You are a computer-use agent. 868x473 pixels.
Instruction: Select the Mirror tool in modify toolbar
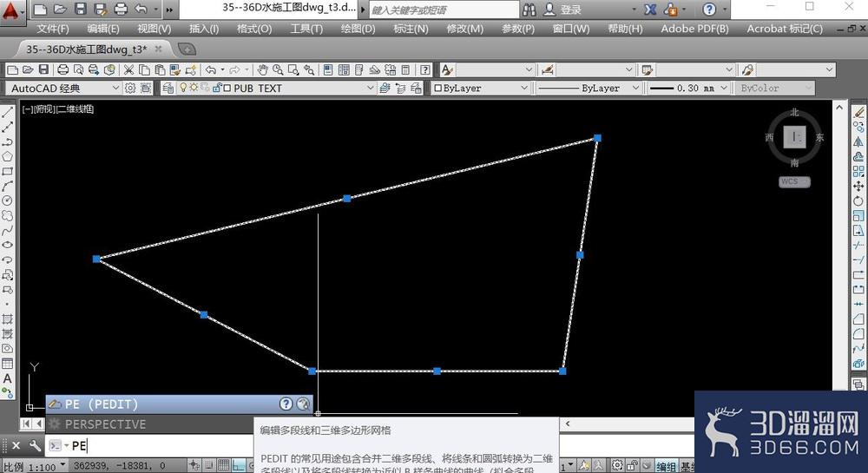[x=858, y=141]
